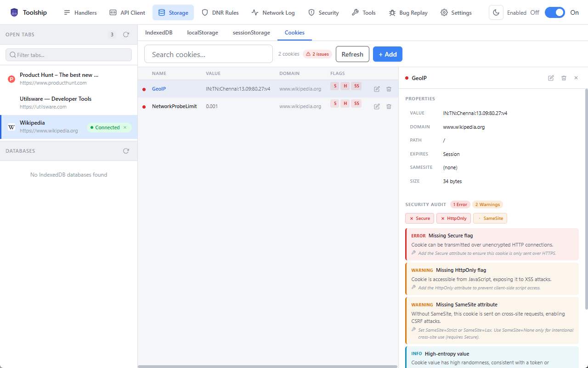Viewport: 588px width, 368px height.
Task: Delete the cookie from the GeoIP detail panel header
Action: [x=564, y=78]
